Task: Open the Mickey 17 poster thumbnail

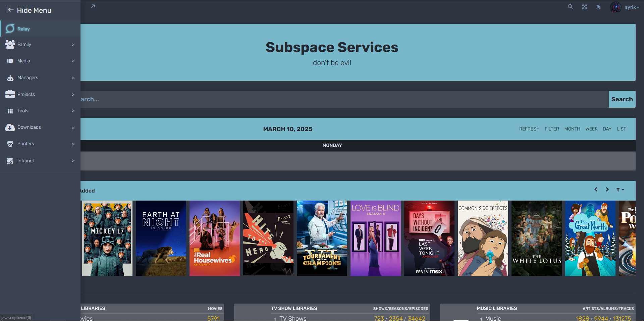Action: click(107, 238)
